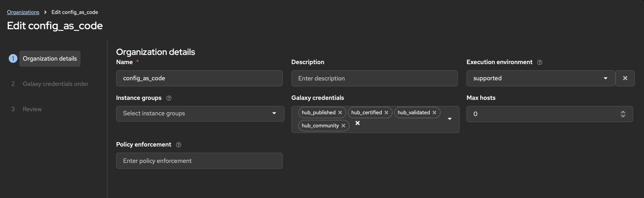This screenshot has width=644, height=198.
Task: Click the Name input field
Action: [199, 79]
